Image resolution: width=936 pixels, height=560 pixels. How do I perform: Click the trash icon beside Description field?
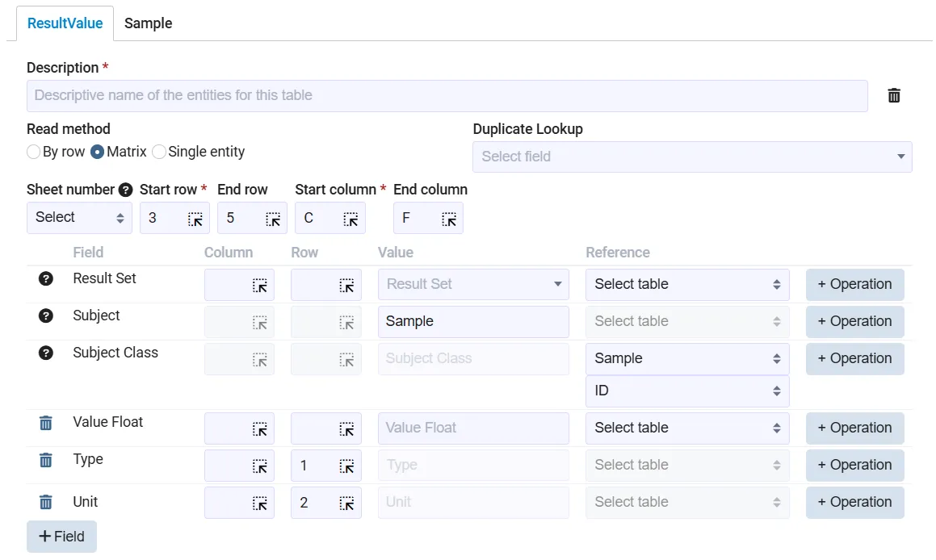click(x=894, y=96)
